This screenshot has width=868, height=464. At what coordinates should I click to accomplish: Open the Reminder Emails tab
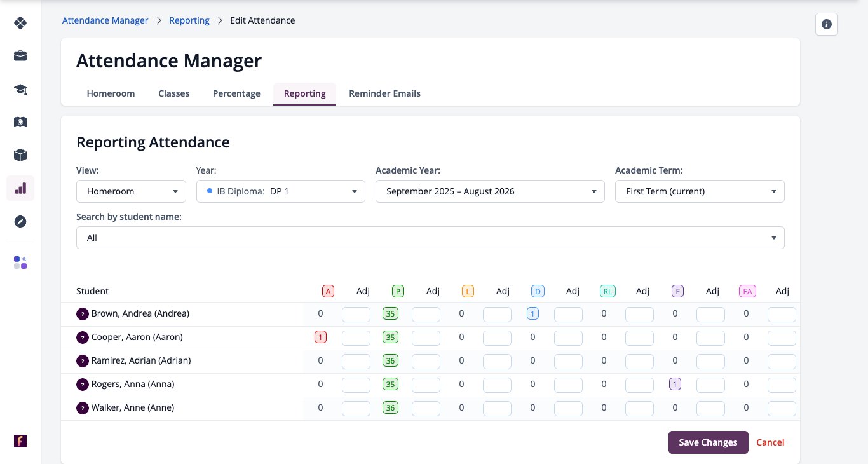384,93
